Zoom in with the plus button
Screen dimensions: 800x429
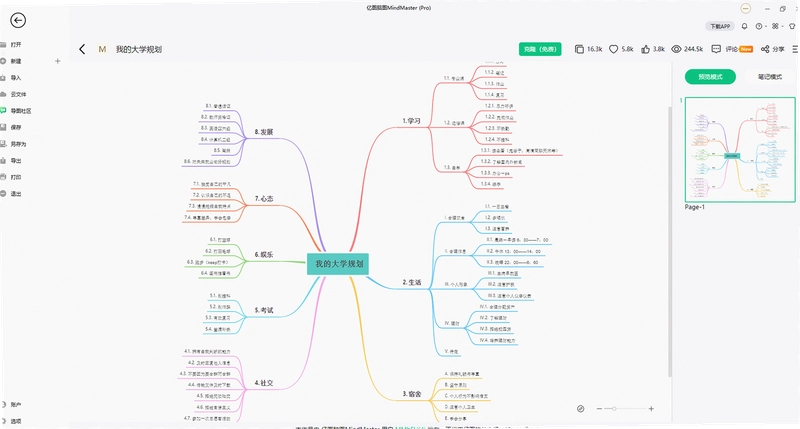(652, 409)
